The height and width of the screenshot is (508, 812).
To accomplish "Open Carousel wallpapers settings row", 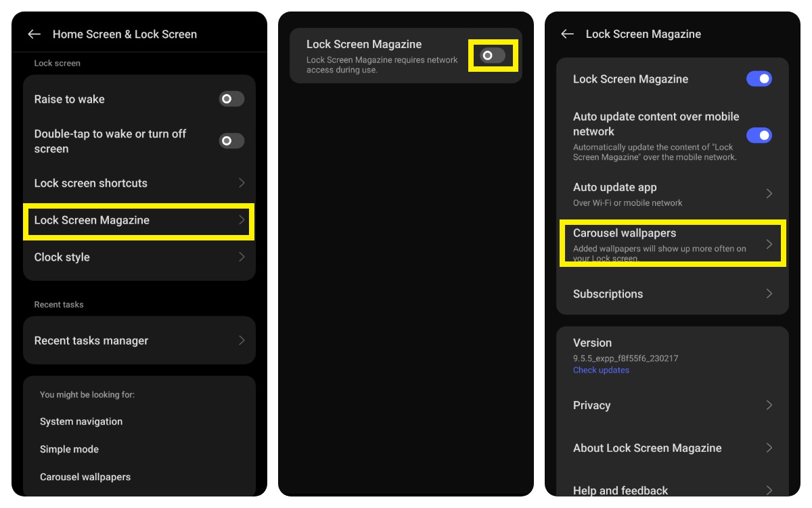I will pyautogui.click(x=672, y=244).
